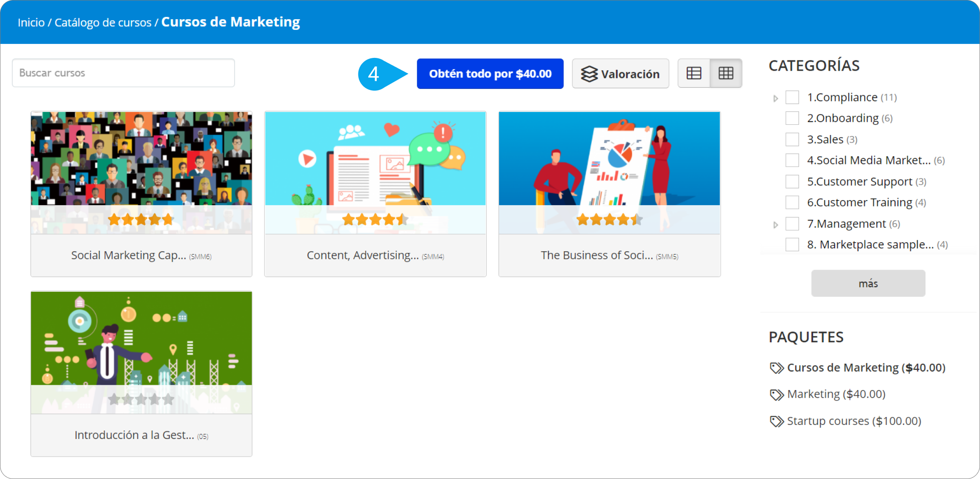Click the 6.Customer Training category label
This screenshot has height=479, width=980.
point(860,202)
